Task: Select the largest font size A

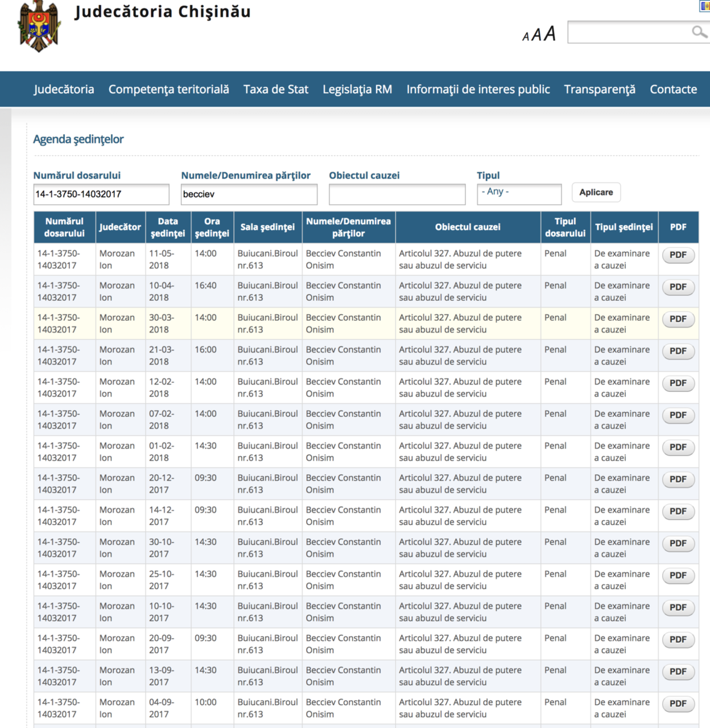Action: coord(550,34)
